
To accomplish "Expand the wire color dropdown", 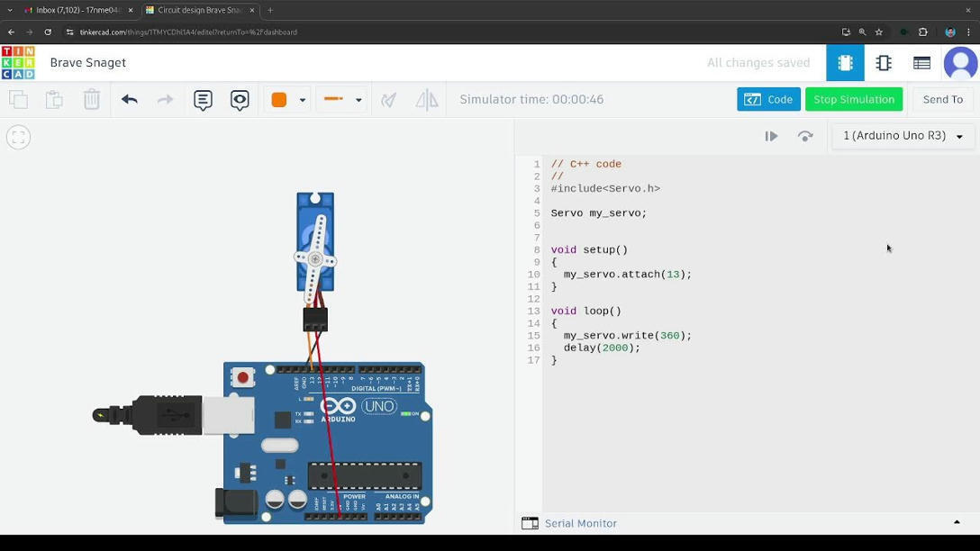I will pyautogui.click(x=303, y=100).
